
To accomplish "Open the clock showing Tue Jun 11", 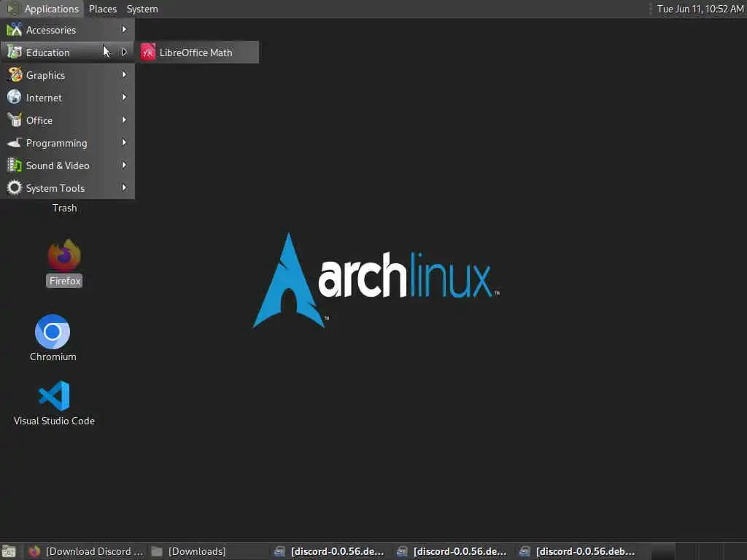I will click(700, 9).
